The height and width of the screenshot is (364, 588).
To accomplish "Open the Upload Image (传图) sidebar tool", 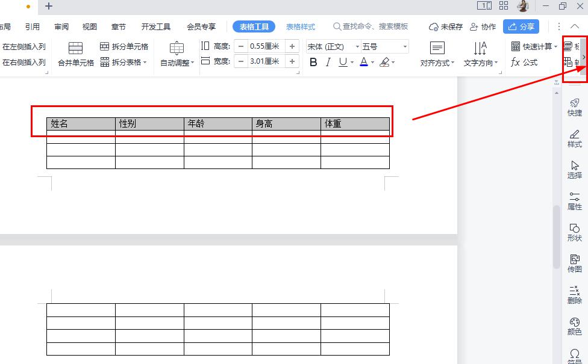I will click(575, 264).
